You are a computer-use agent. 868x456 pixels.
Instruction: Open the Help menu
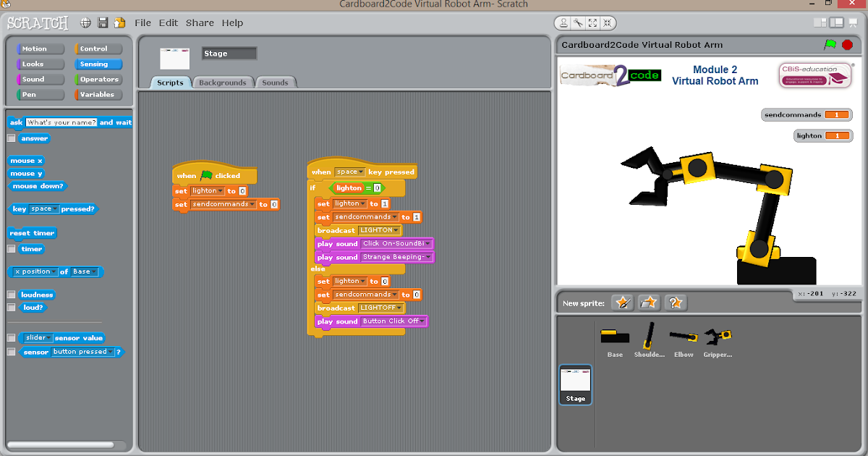pyautogui.click(x=232, y=22)
